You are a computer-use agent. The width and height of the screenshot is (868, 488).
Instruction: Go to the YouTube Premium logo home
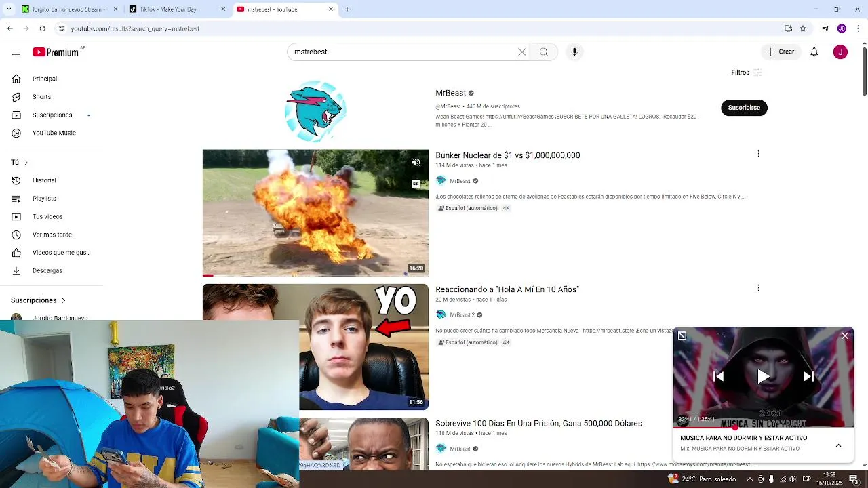[56, 52]
